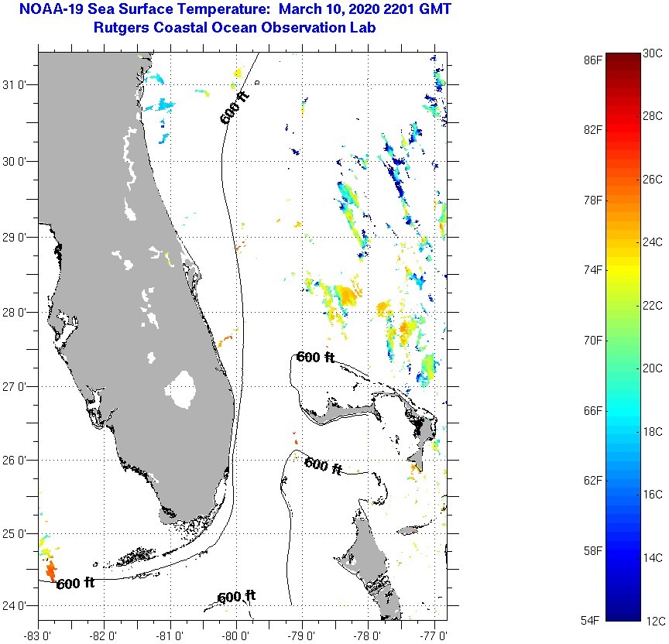Click the 31 0' latitude axis label
This screenshot has height=644, width=669.
tap(18, 84)
